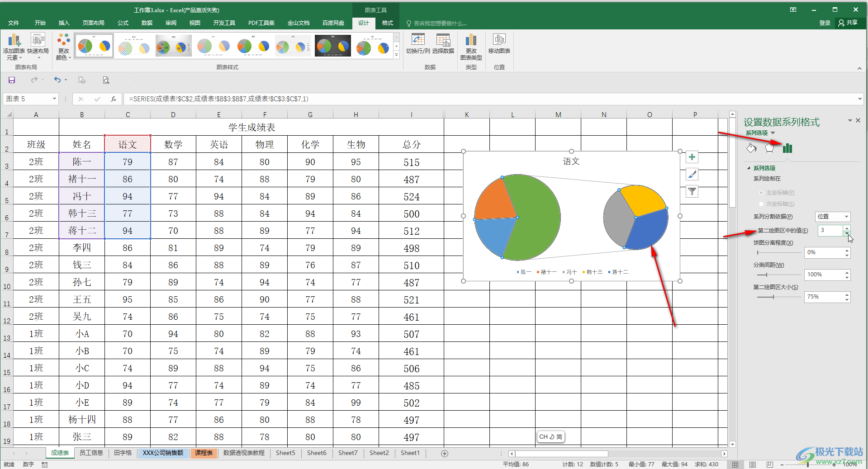The width and height of the screenshot is (868, 469).
Task: Click the Gap Width 100% value field
Action: [x=824, y=275]
